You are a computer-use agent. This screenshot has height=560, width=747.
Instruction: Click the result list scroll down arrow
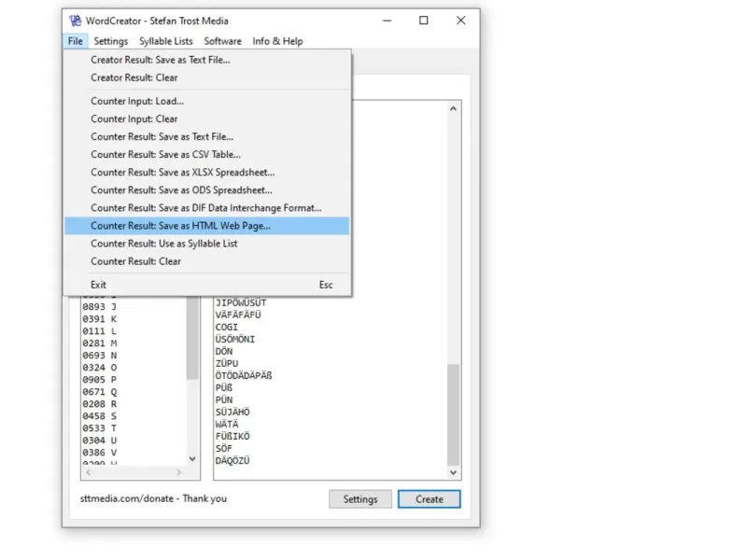coord(453,472)
